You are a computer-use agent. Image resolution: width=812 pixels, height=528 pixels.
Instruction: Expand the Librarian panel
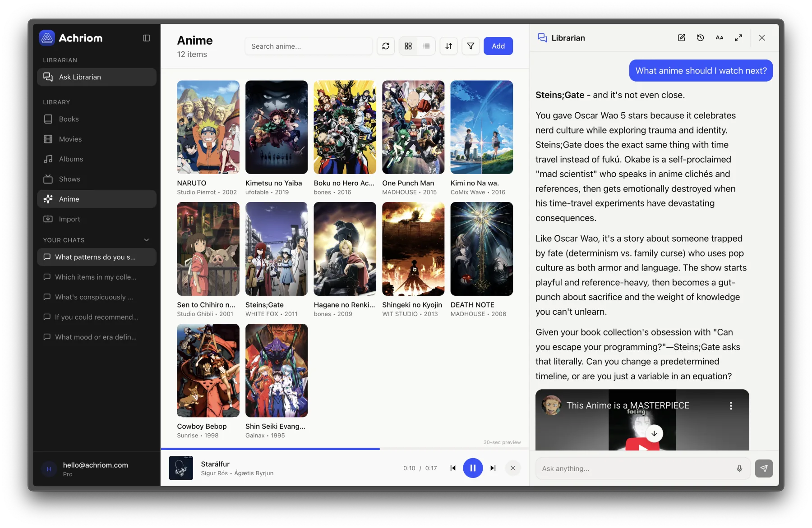[738, 38]
